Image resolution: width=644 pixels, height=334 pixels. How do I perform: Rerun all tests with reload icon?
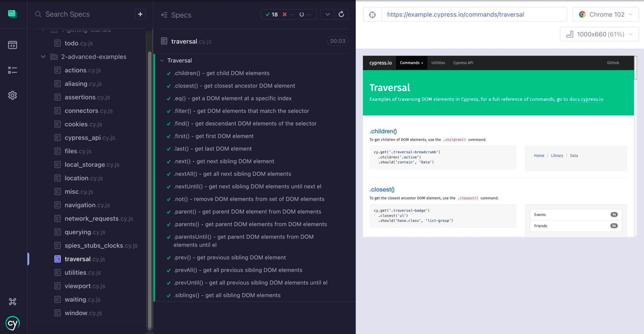[341, 14]
